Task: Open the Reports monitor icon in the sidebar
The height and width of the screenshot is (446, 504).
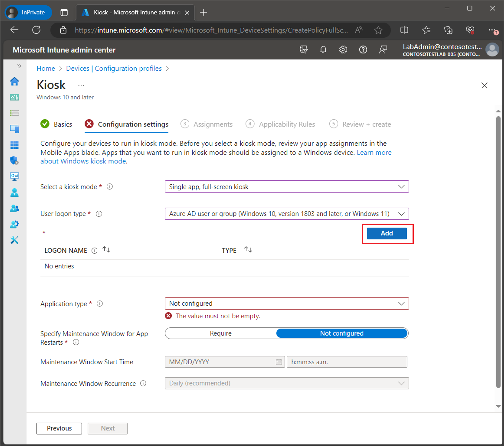Action: click(x=15, y=176)
